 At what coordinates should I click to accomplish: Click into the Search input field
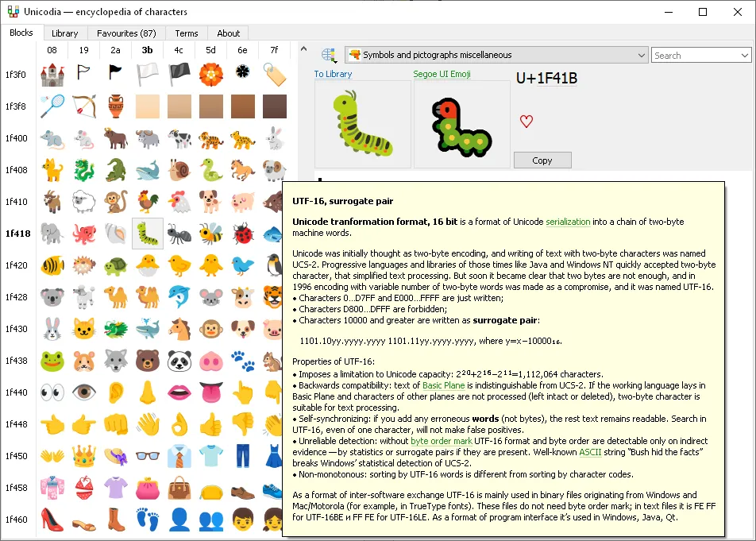(696, 56)
